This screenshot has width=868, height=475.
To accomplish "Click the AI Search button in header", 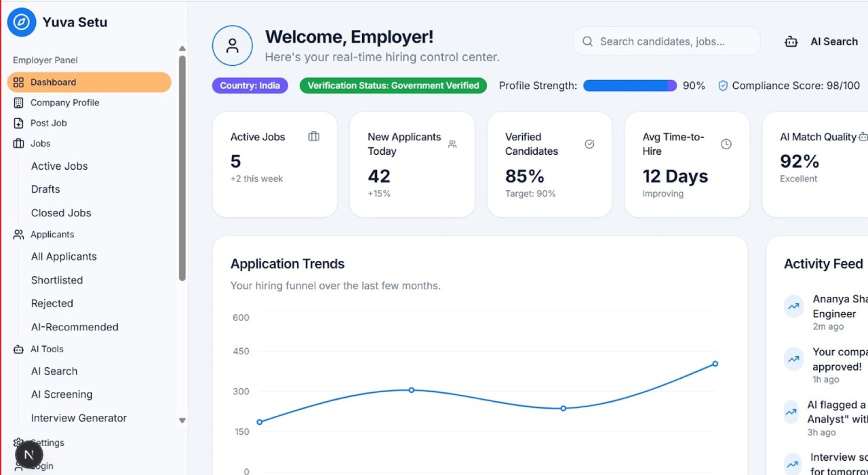I will (x=821, y=41).
